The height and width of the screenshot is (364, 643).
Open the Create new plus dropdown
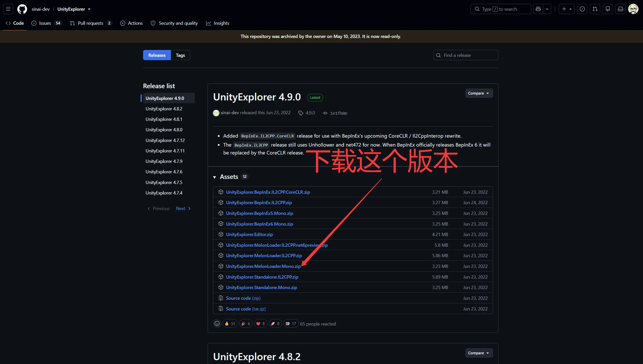[567, 9]
